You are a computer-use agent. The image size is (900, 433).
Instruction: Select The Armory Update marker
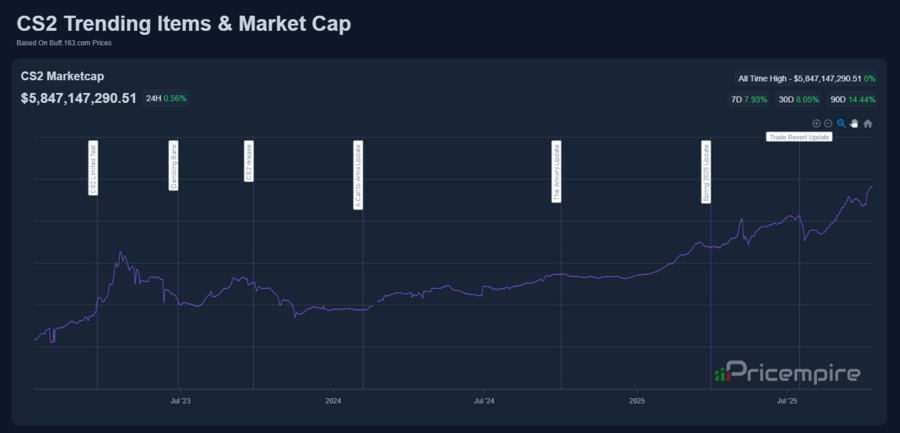point(557,172)
